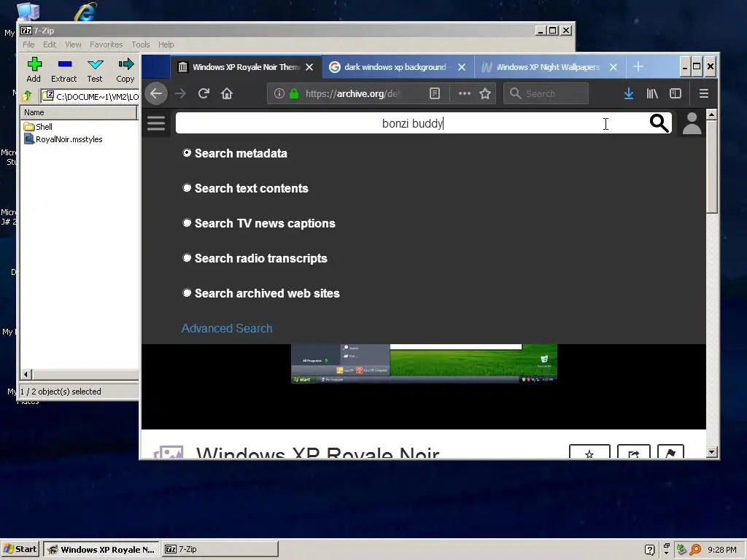Click the Test button in 7-Zip
Screen dimensions: 747x560
[95, 69]
